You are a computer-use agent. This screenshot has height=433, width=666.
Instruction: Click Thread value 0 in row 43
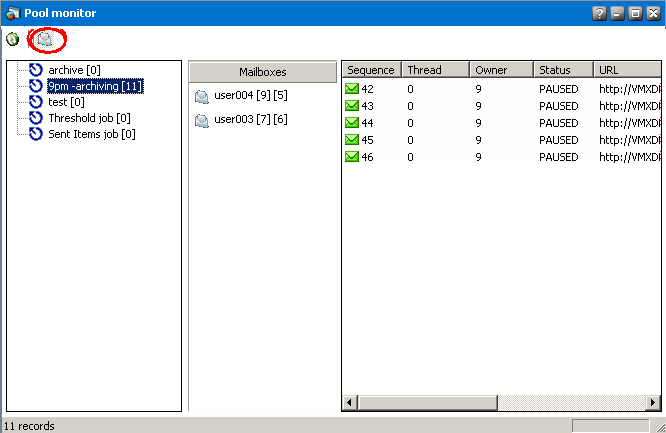coord(410,106)
